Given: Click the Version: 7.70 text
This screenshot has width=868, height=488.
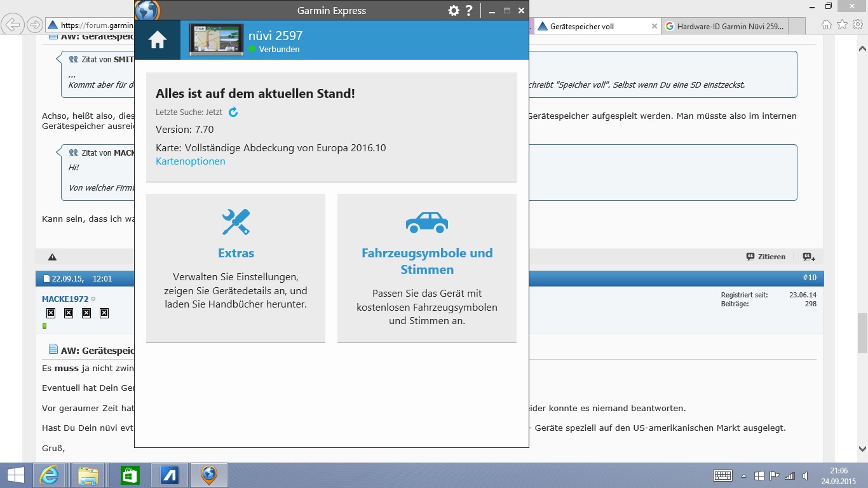Looking at the screenshot, I should (x=184, y=130).
